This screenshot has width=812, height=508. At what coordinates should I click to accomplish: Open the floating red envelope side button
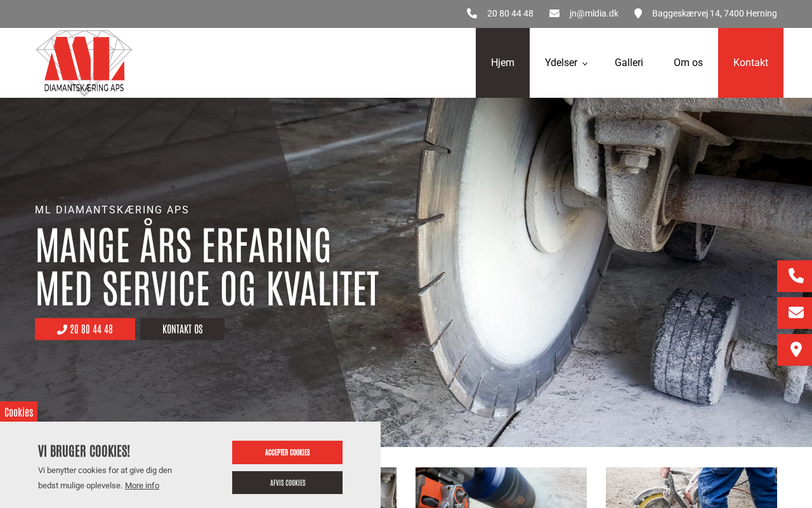pos(796,312)
